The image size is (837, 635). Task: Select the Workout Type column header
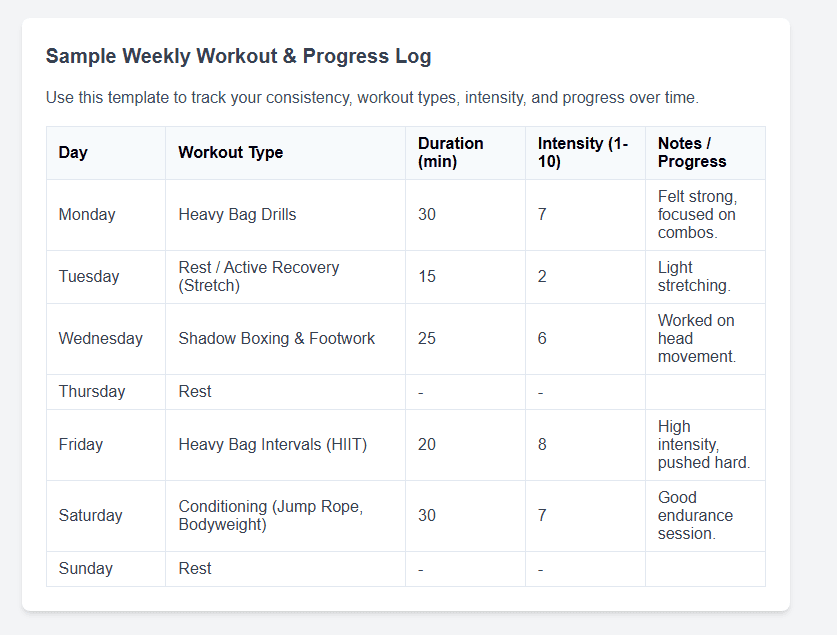click(x=285, y=153)
